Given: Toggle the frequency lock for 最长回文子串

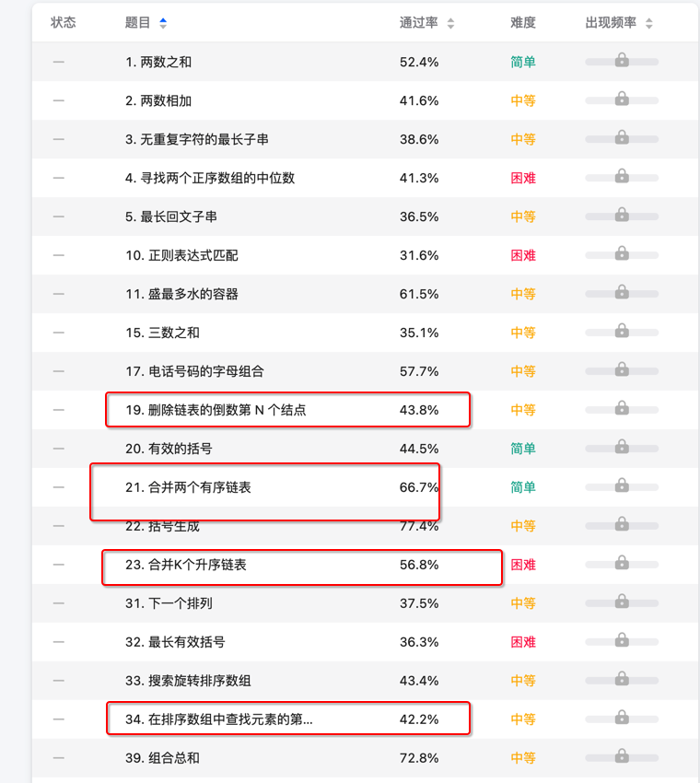Looking at the screenshot, I should pos(622,217).
